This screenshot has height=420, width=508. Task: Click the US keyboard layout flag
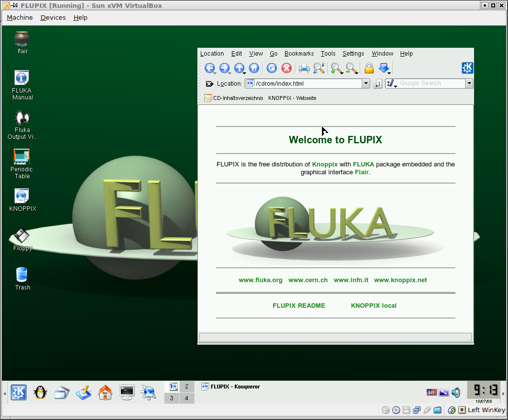(x=432, y=392)
